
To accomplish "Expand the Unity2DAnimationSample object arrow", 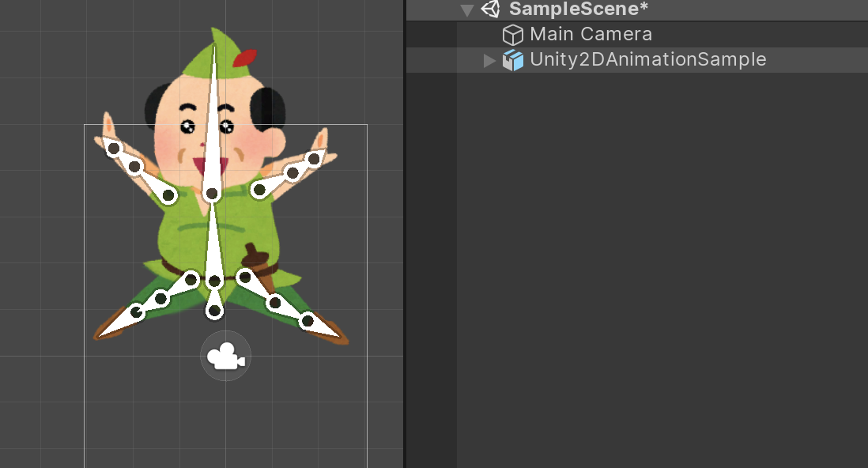I will click(x=489, y=60).
